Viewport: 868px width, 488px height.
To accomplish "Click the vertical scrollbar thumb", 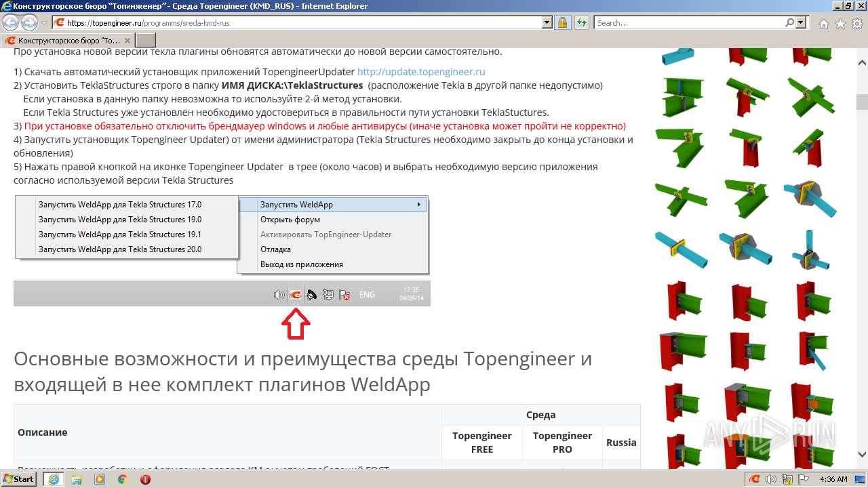I will pos(862,102).
